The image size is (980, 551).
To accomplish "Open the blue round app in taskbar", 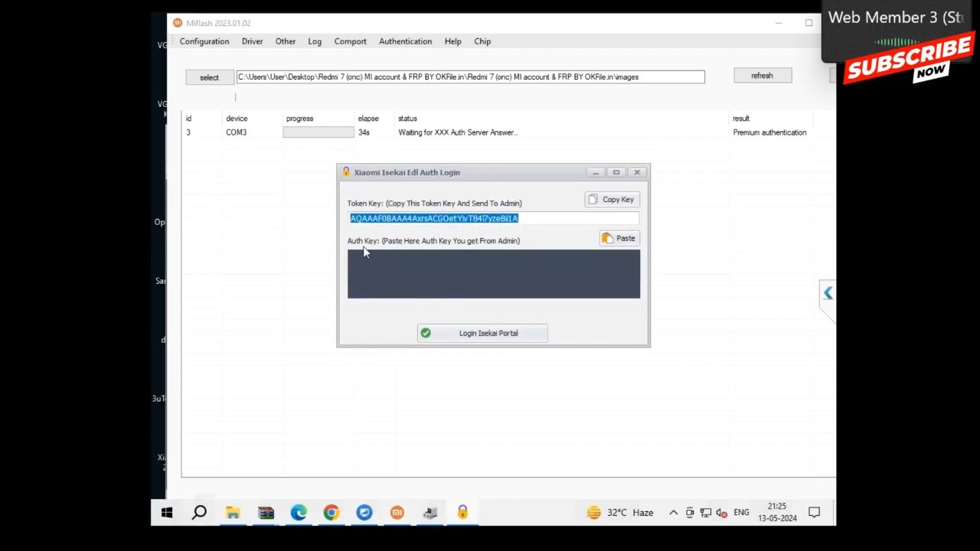I will click(364, 513).
